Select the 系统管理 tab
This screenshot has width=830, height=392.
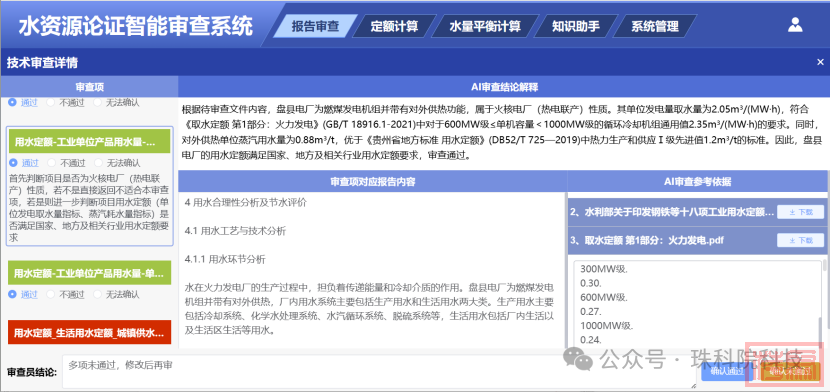pyautogui.click(x=655, y=26)
